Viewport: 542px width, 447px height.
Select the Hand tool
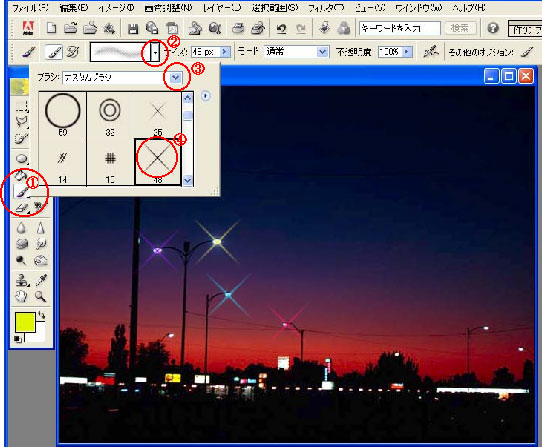[21, 296]
